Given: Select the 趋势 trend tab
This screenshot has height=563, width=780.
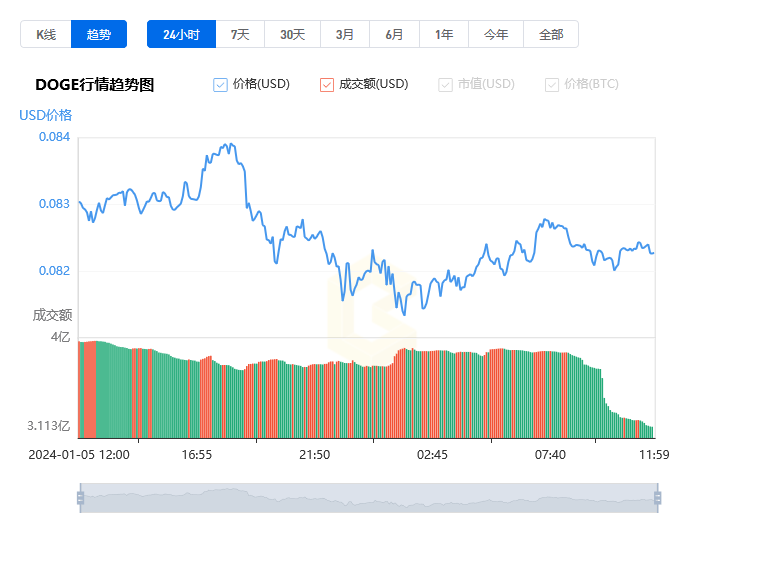Looking at the screenshot, I should point(99,35).
